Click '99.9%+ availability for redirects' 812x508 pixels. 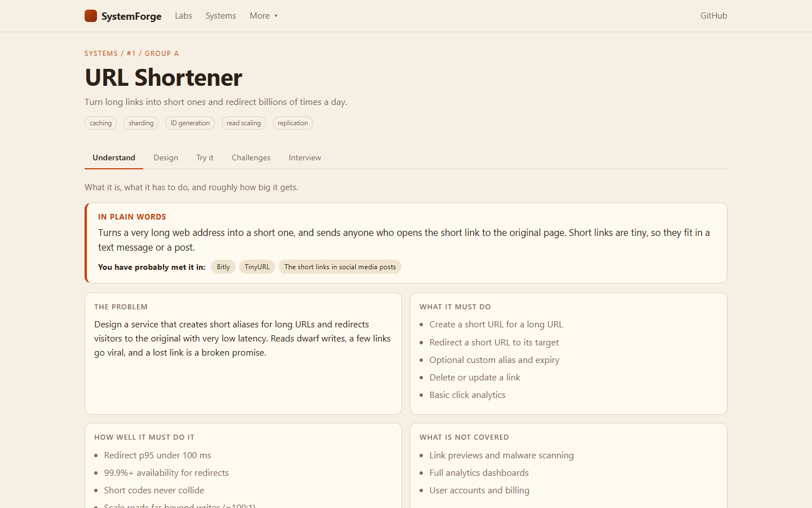(166, 473)
